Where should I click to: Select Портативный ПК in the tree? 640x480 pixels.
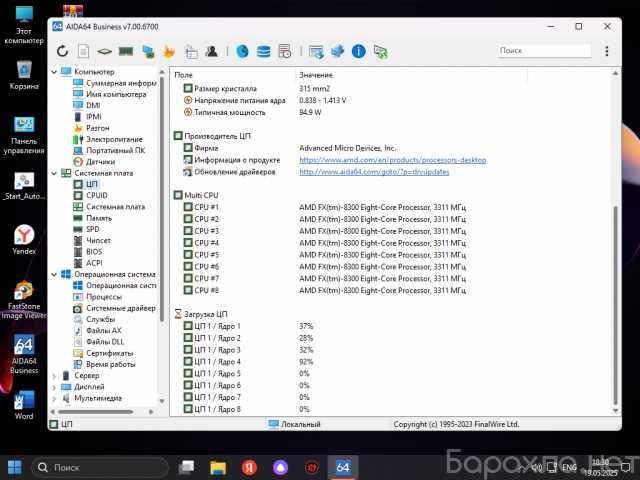pos(109,151)
